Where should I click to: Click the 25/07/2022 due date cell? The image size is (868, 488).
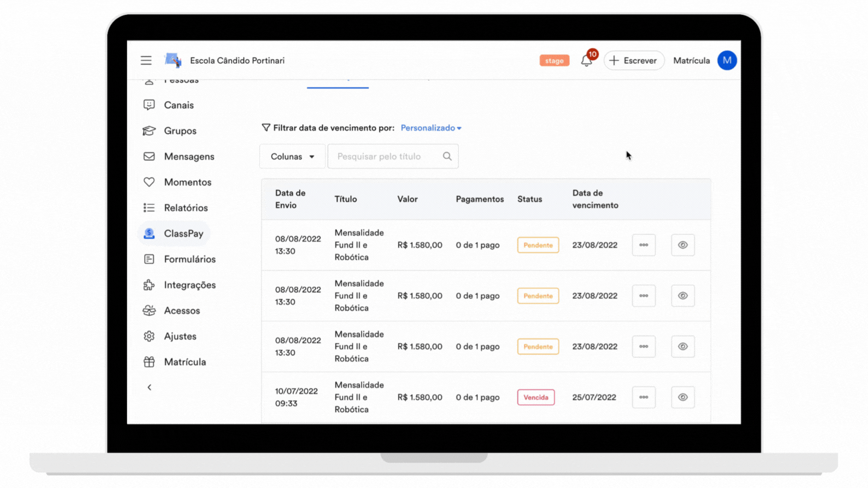point(594,397)
